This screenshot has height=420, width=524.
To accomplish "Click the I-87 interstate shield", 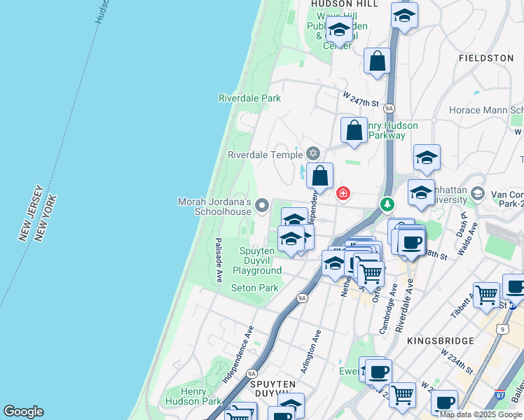I will [500, 395].
